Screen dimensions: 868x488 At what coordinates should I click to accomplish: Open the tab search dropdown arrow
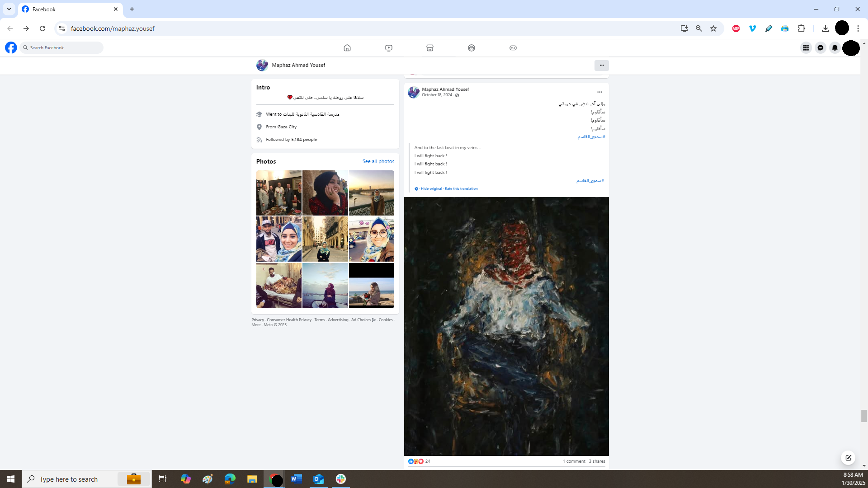point(9,9)
